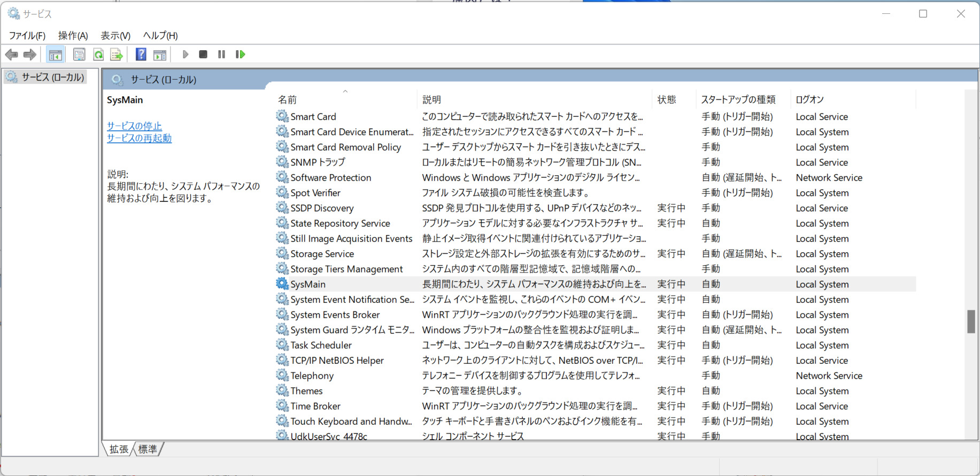The image size is (980, 476).
Task: Click the サービスの再起動 link
Action: pyautogui.click(x=139, y=138)
